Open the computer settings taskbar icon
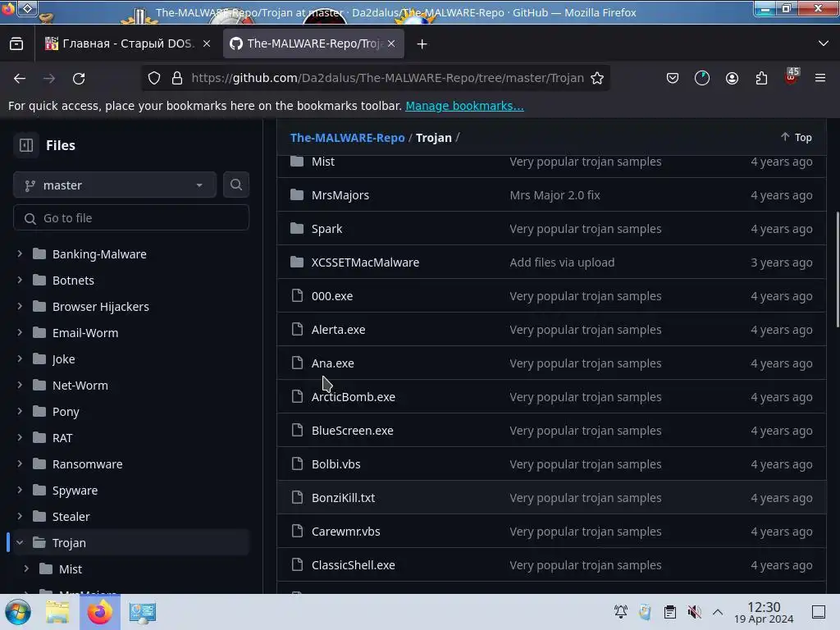 (143, 612)
